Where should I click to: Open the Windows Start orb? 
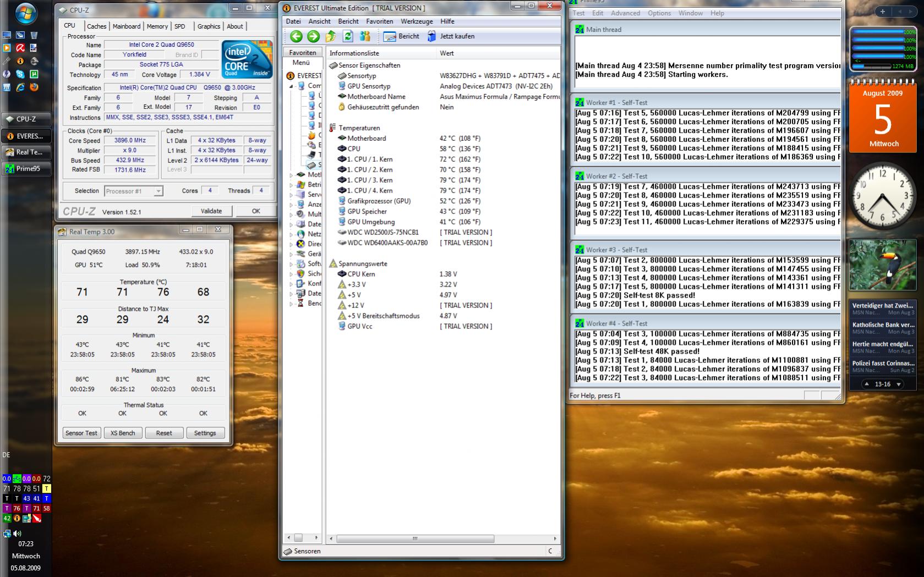26,14
